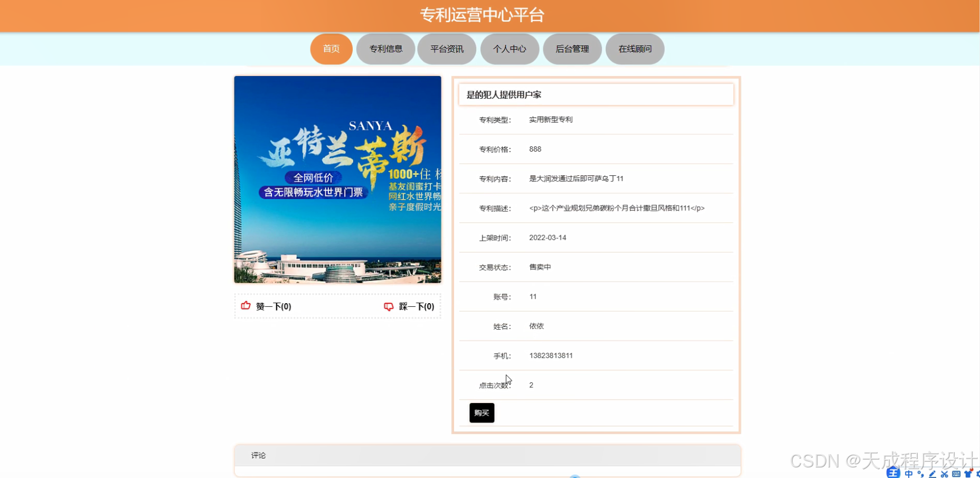The width and height of the screenshot is (980, 478).
Task: Open the 专利信息 section
Action: pos(385,49)
